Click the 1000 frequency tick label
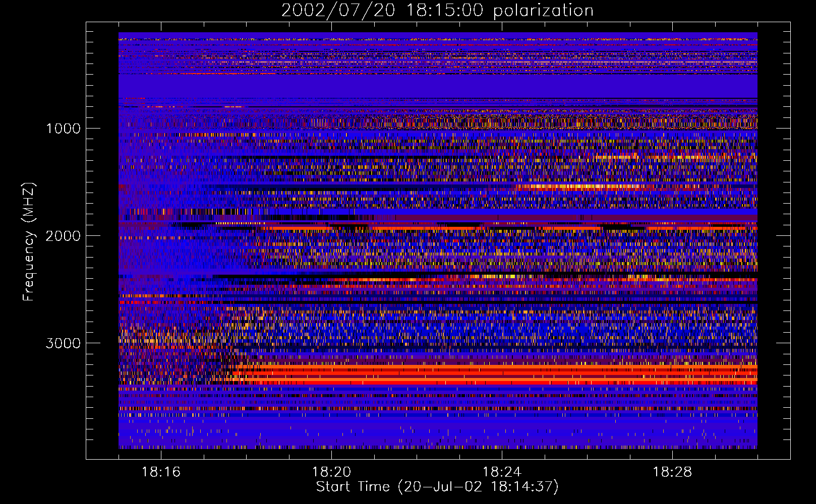Screen dimensions: 816x504 click(x=64, y=129)
